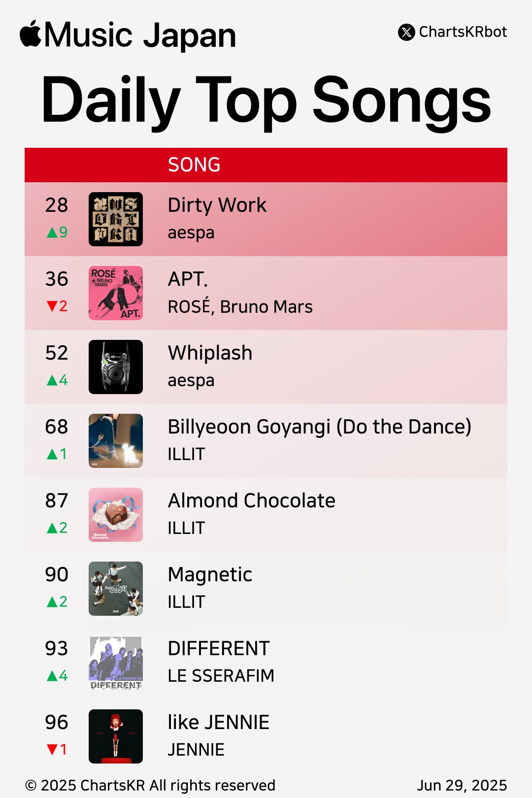Click the LE SSERAFIM artist name
The width and height of the screenshot is (532, 798).
click(x=221, y=676)
